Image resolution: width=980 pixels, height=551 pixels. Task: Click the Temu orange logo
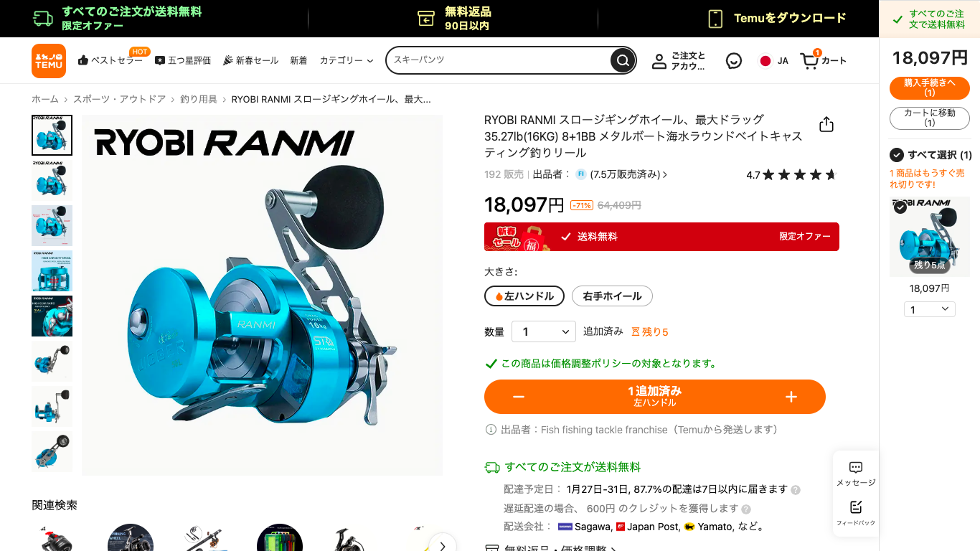(x=49, y=61)
